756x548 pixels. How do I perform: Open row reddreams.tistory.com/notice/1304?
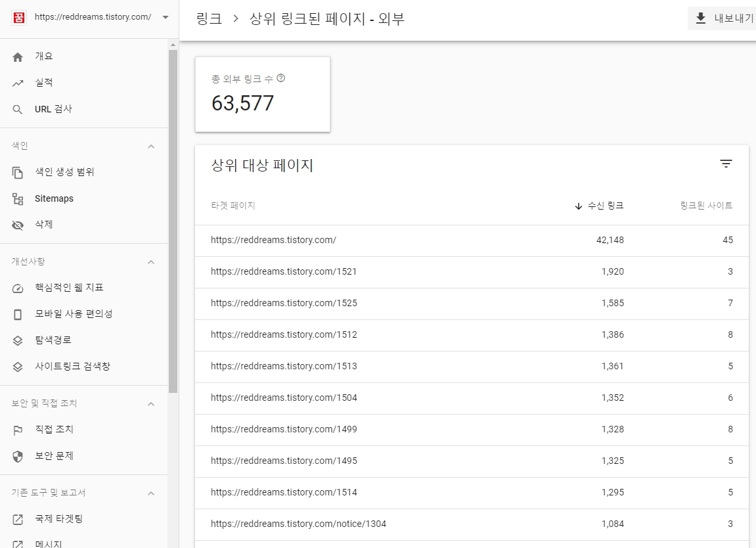(472, 524)
